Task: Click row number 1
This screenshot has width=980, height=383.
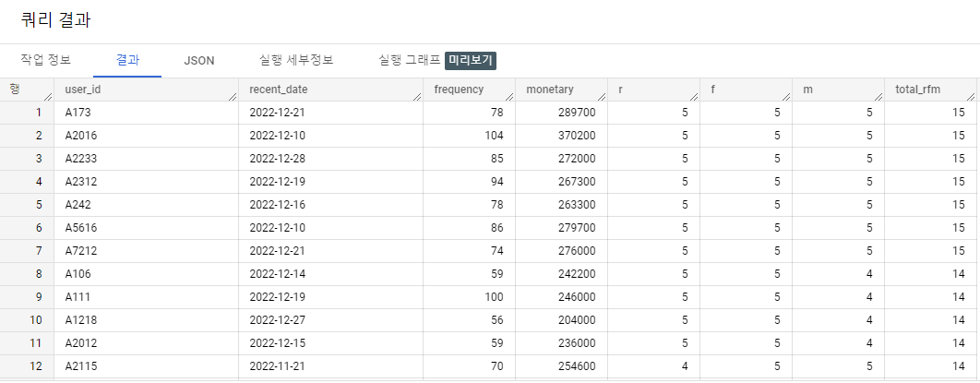Action: [27, 113]
